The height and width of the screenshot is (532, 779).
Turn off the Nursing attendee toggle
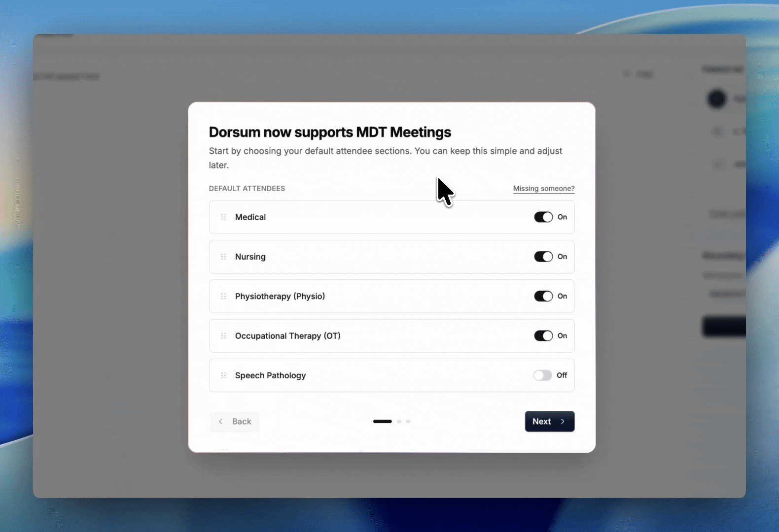543,257
